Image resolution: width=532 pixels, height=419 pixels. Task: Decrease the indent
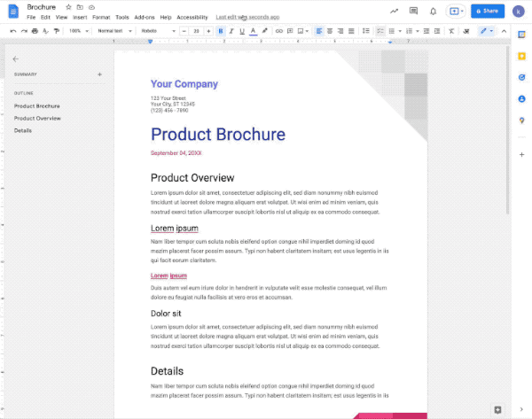pos(426,31)
